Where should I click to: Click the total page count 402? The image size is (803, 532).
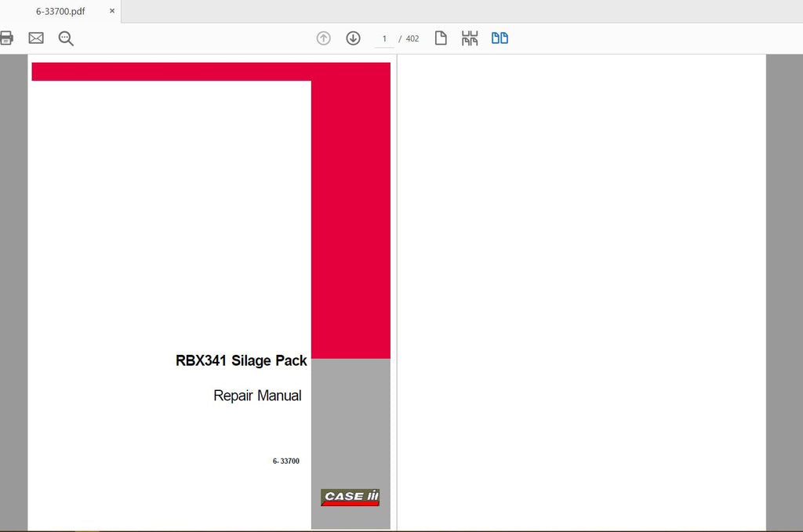412,39
